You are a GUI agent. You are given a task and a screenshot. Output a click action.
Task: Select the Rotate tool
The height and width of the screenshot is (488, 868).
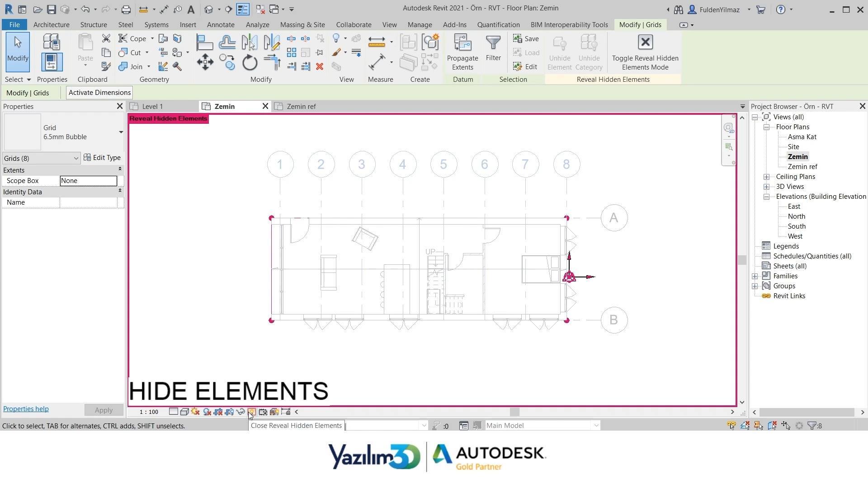[x=250, y=62]
